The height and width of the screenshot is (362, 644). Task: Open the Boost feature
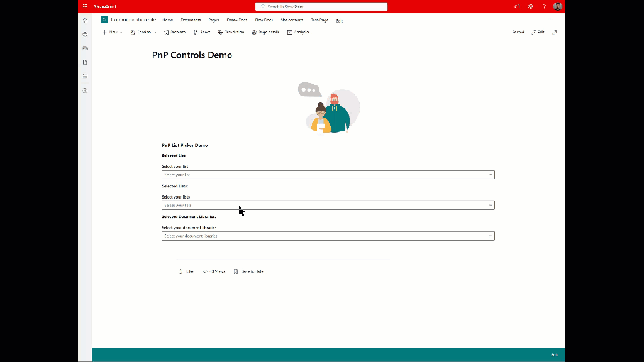203,32
